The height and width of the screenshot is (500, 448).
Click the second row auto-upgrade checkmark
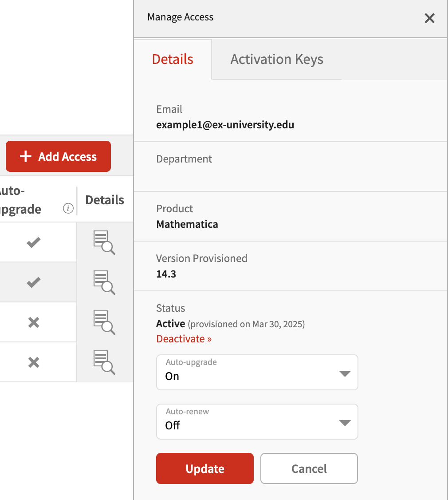[33, 282]
